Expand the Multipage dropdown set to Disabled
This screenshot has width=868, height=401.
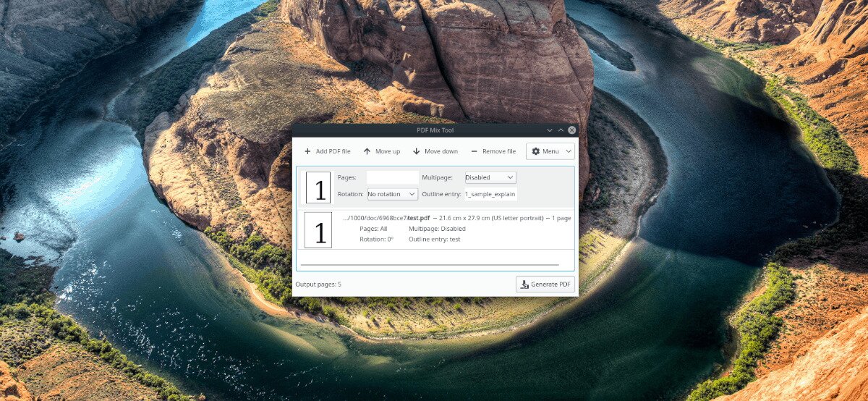point(490,177)
